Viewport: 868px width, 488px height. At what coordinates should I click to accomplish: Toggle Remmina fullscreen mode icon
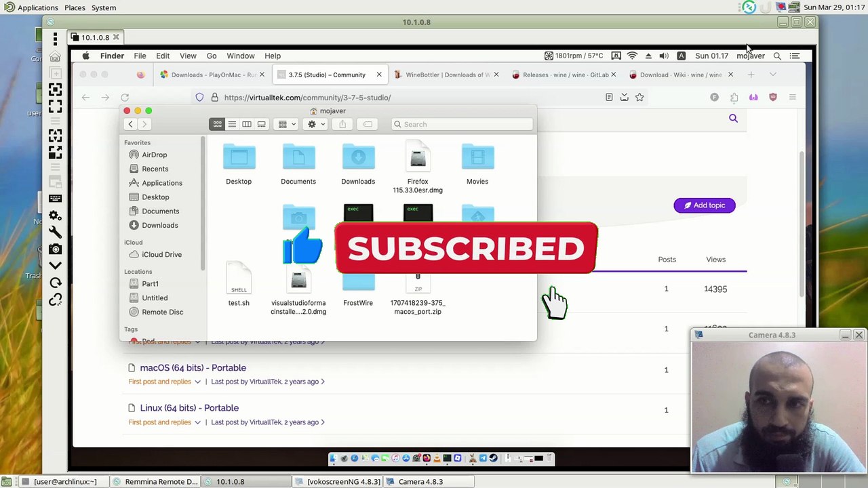point(56,105)
